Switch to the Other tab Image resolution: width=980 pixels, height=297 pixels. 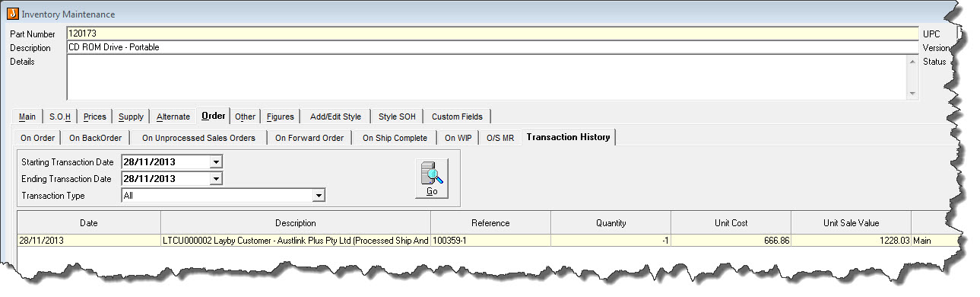pyautogui.click(x=245, y=117)
